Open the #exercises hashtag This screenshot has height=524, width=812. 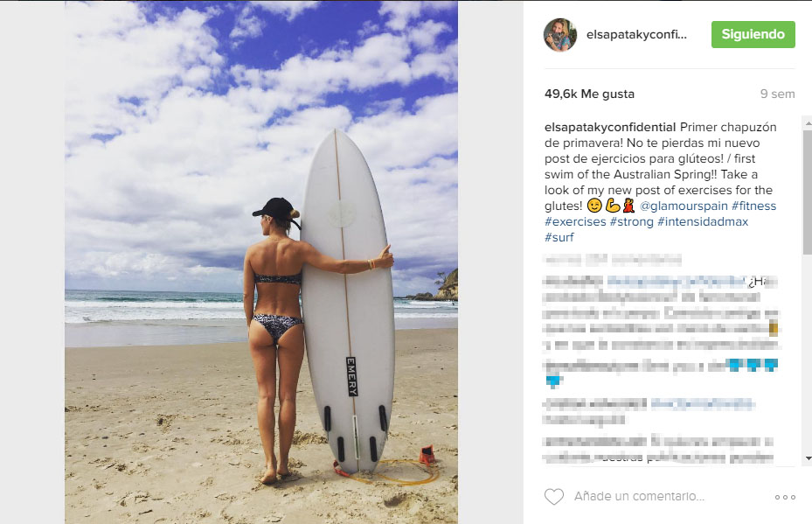pos(575,221)
